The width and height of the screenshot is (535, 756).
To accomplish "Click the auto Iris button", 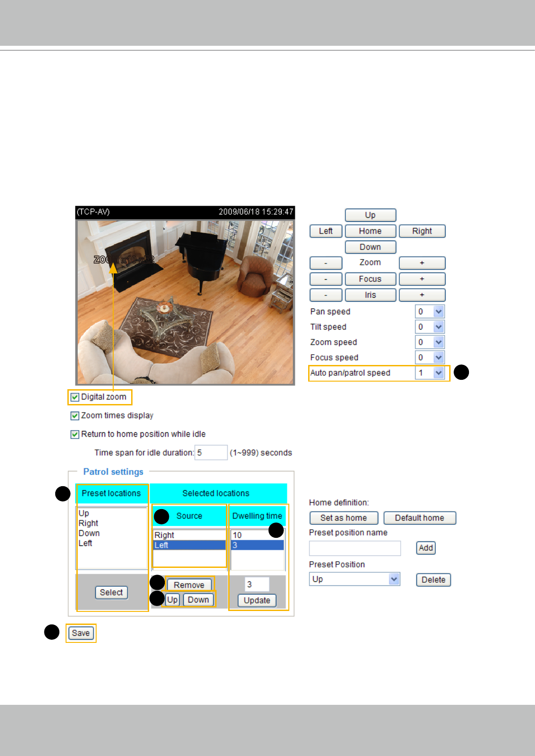I will (370, 295).
